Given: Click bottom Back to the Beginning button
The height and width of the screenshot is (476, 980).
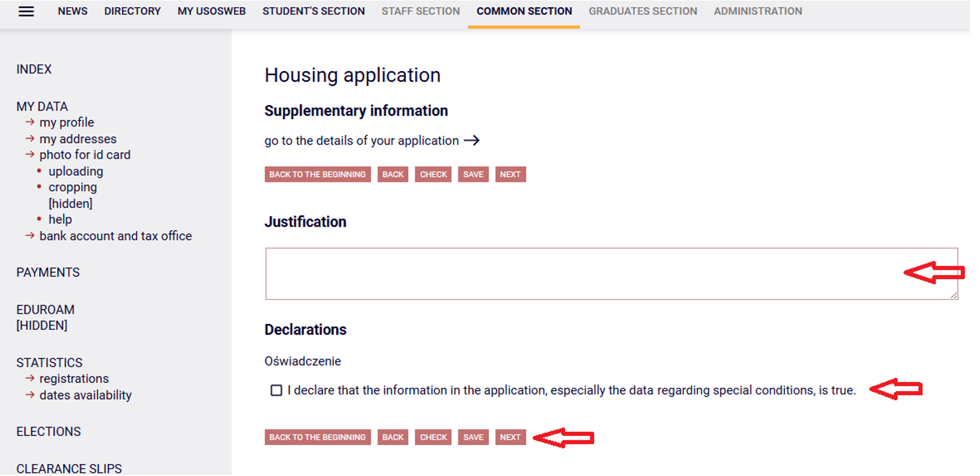Looking at the screenshot, I should point(318,437).
